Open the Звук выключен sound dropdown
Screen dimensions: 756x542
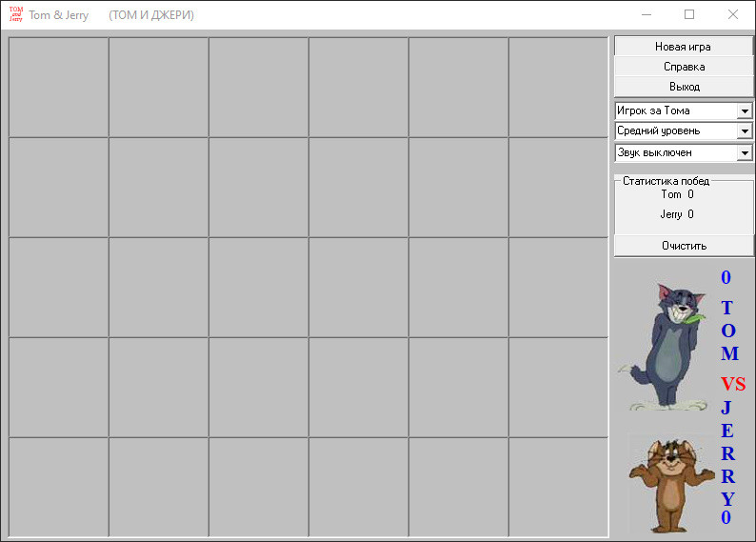[684, 152]
